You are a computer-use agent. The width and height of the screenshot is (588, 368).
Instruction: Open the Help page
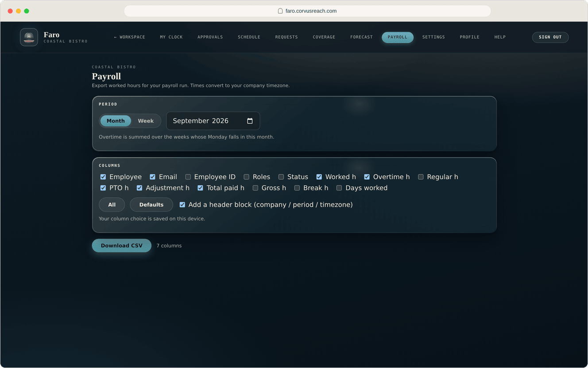tap(500, 37)
